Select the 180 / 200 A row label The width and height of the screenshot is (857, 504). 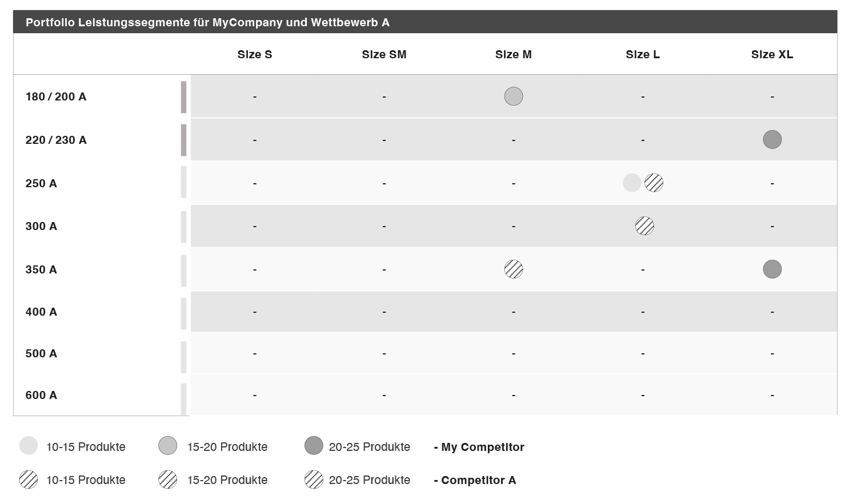56,97
